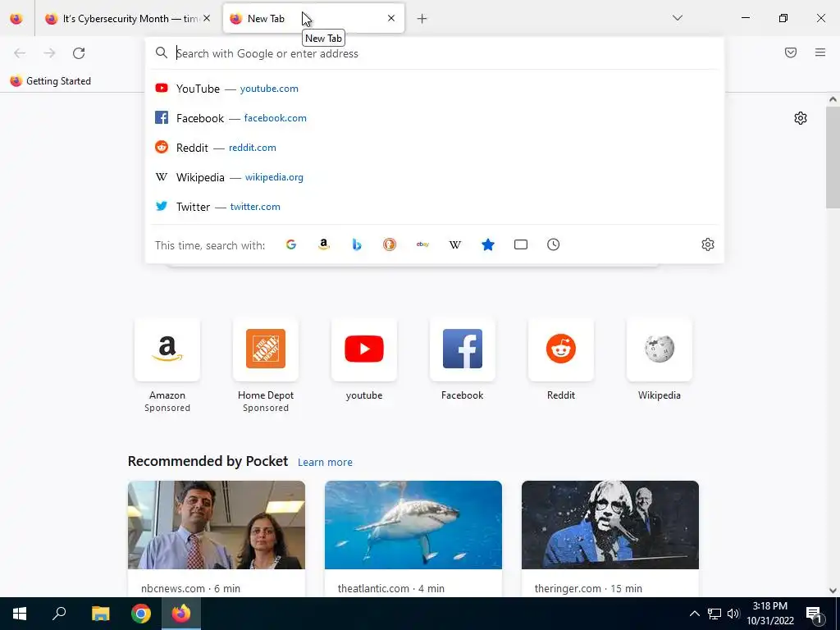Open Windows taskbar search

tap(59, 614)
